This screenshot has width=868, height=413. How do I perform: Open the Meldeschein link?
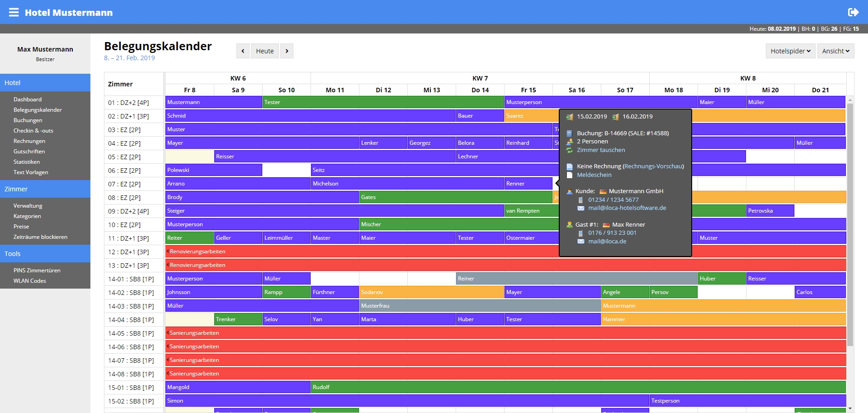coord(594,175)
